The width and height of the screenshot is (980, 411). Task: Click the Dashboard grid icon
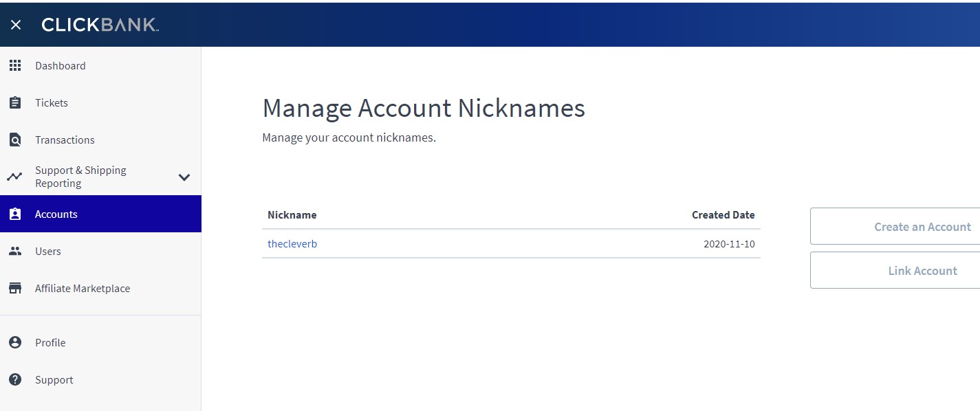[15, 65]
